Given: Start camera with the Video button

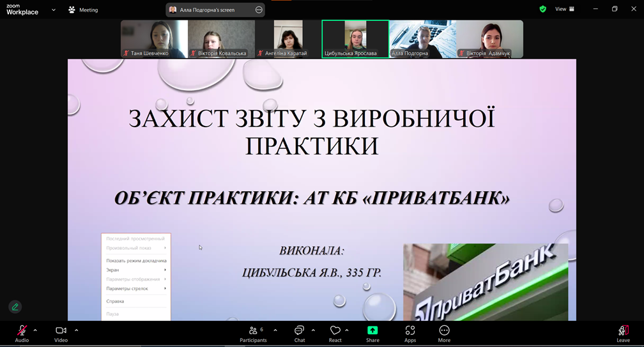Looking at the screenshot, I should (61, 331).
